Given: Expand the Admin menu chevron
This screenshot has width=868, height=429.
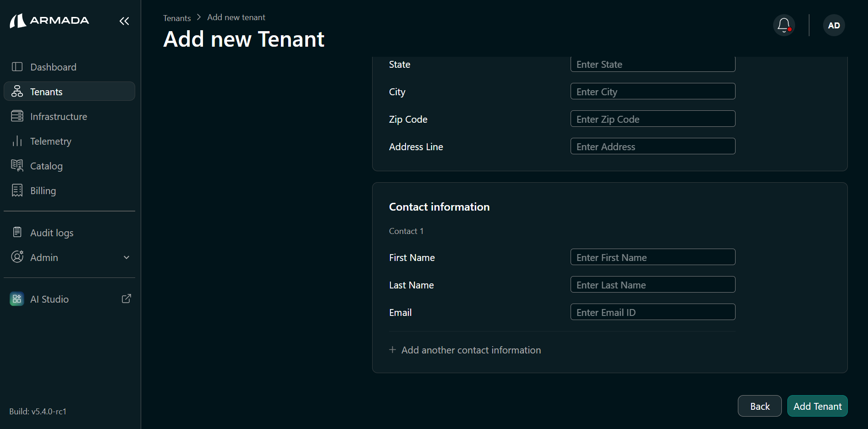Looking at the screenshot, I should point(126,257).
